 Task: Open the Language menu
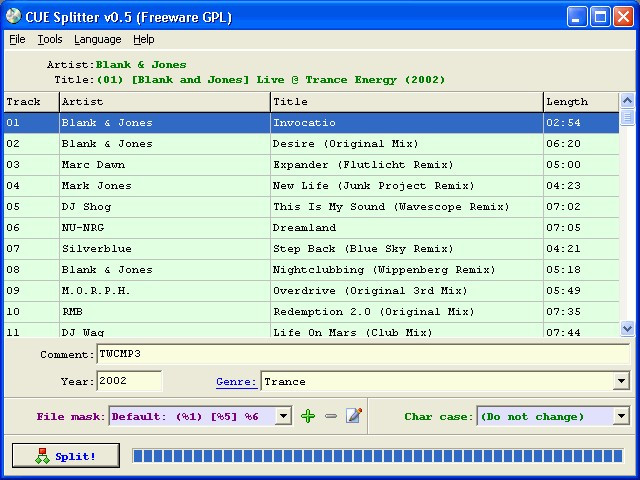coord(98,40)
